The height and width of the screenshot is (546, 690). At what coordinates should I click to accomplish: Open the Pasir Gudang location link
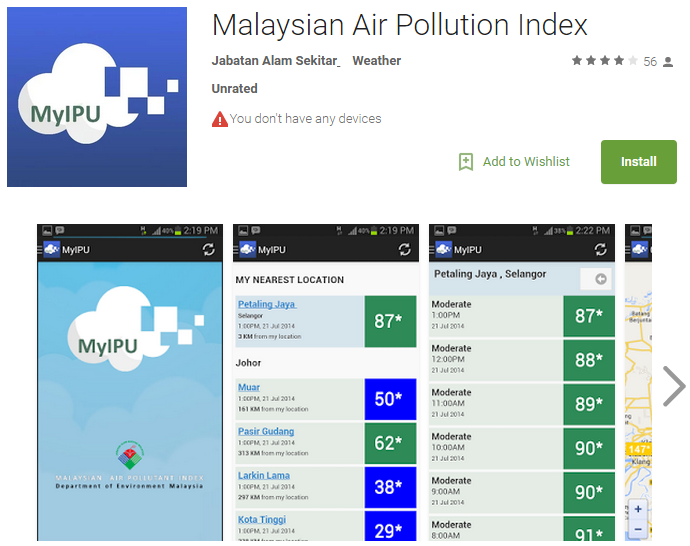(x=266, y=431)
